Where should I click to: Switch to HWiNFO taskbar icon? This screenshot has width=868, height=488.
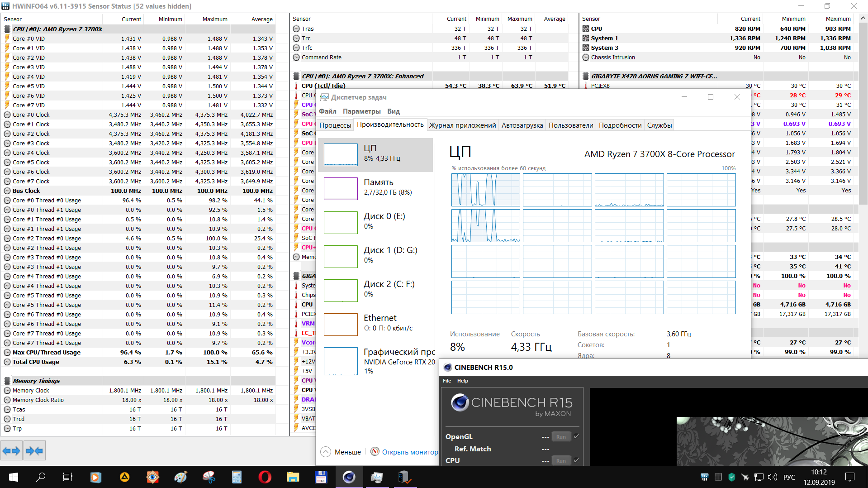tap(405, 477)
